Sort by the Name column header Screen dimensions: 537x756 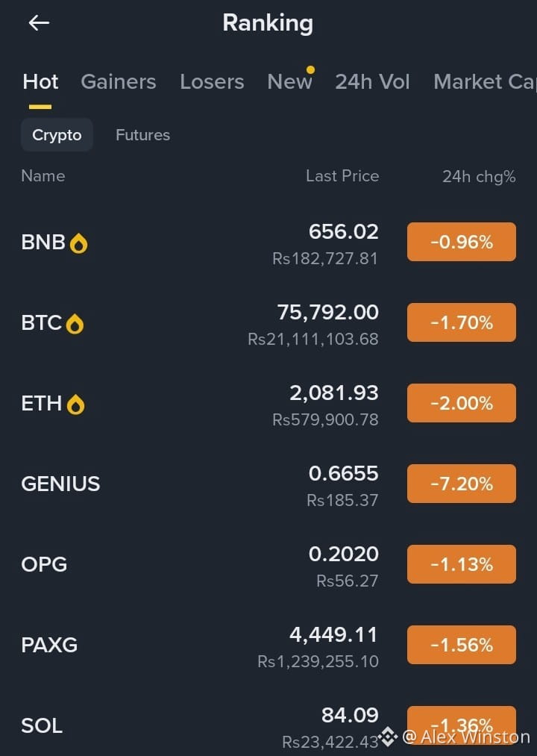pos(43,176)
